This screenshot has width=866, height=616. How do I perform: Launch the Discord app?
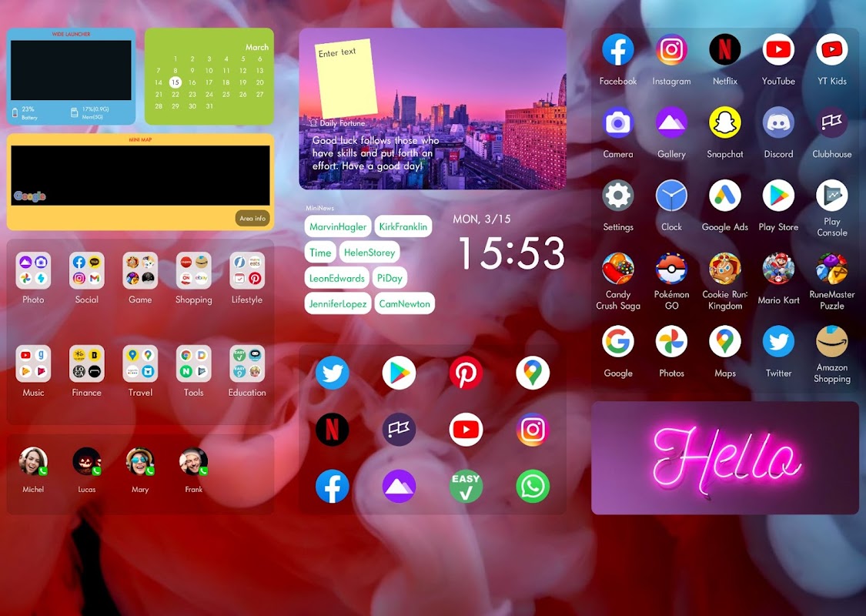point(778,122)
